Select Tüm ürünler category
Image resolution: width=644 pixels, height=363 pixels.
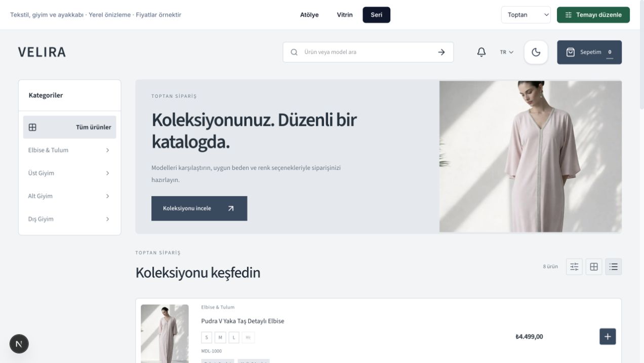tap(69, 127)
